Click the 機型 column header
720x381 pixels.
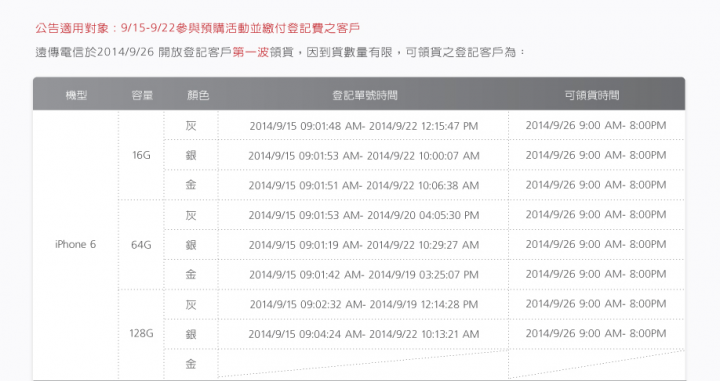(x=76, y=95)
